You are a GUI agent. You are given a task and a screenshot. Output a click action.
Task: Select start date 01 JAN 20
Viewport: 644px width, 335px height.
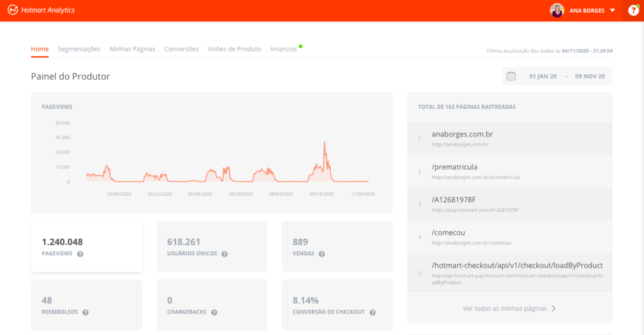click(x=543, y=76)
